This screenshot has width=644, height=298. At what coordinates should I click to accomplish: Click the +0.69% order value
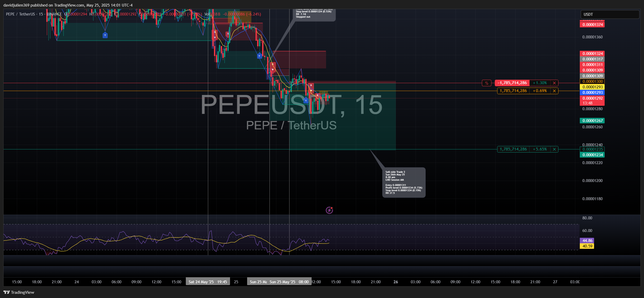(540, 91)
